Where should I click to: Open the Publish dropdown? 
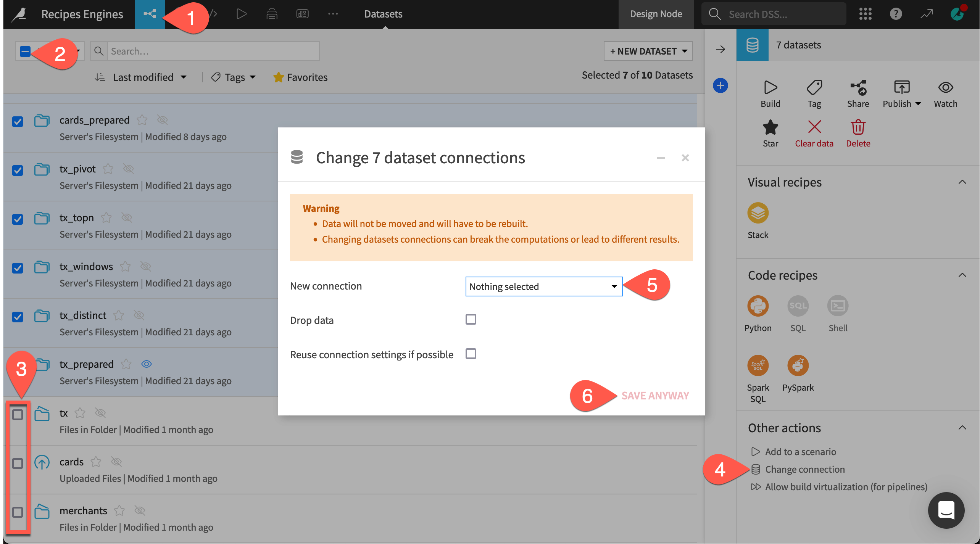click(901, 93)
